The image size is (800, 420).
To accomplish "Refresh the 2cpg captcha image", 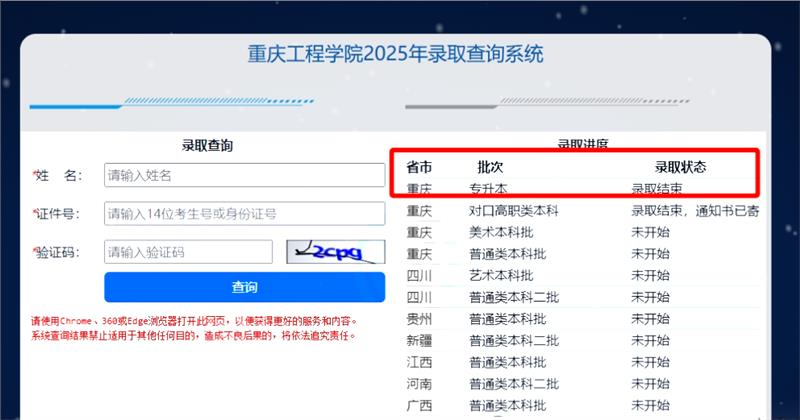I will coord(336,252).
